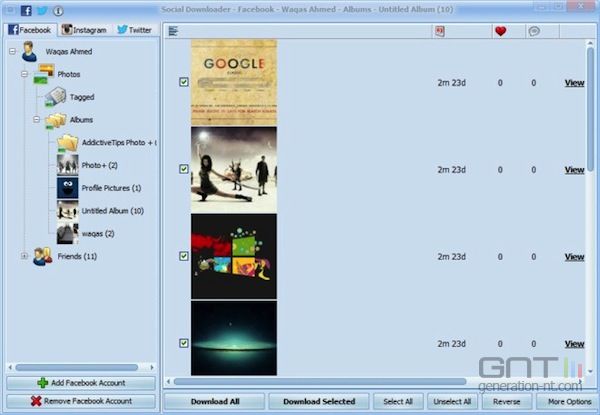The image size is (600, 415).
Task: Open the Untitled Album (10) thumbnail
Action: click(x=68, y=210)
